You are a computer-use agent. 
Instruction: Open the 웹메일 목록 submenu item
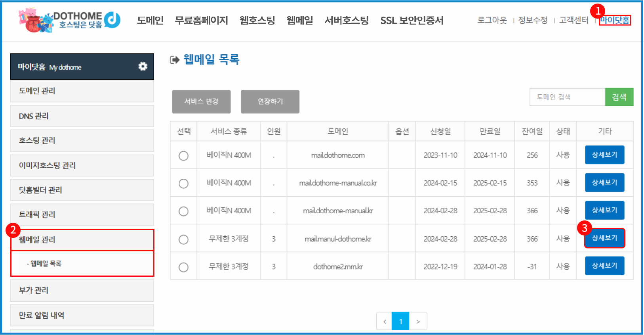click(46, 264)
